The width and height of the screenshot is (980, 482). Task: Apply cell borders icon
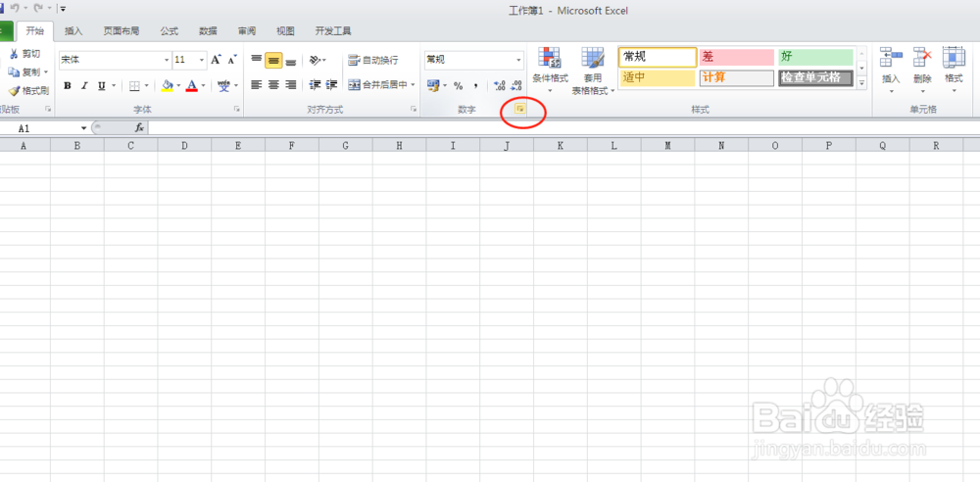134,85
